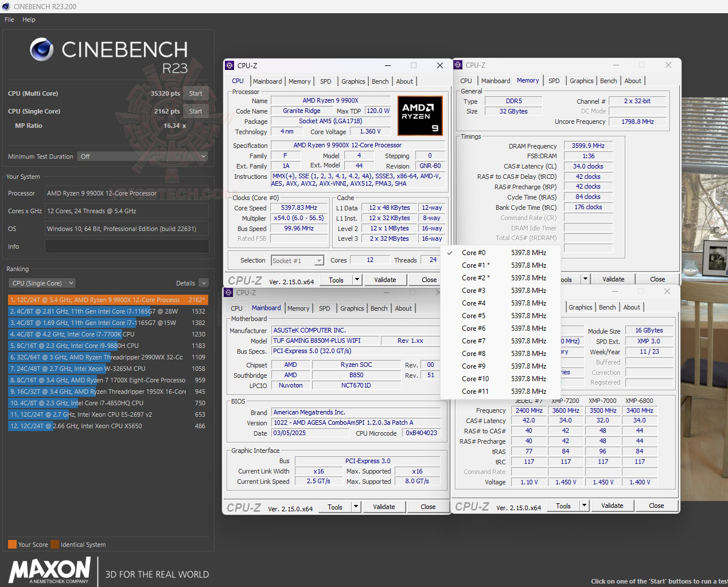Image resolution: width=728 pixels, height=587 pixels.
Task: Click the Core Speed 5397.83 MHz value
Action: 299,208
